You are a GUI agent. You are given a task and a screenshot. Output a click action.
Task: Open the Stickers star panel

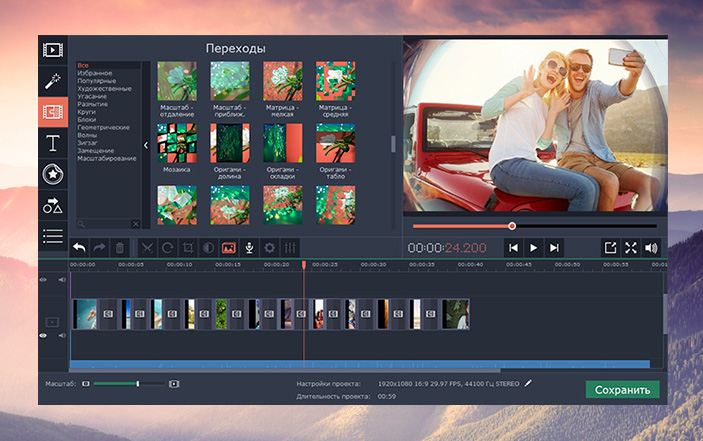click(53, 174)
